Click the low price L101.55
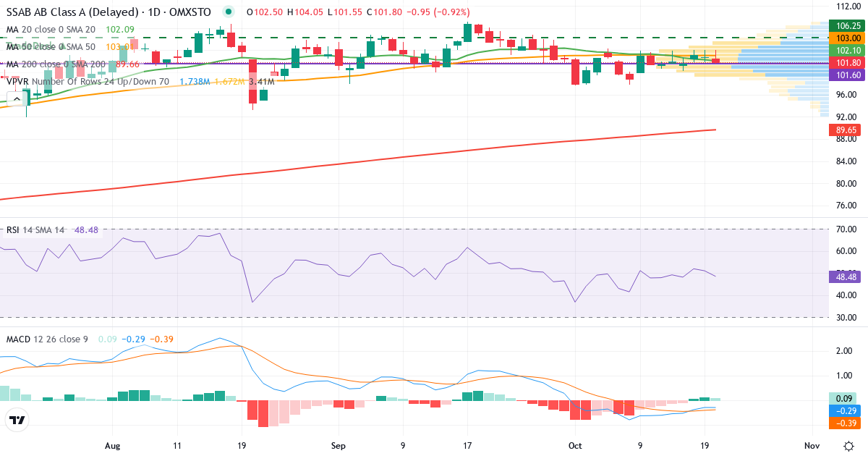 344,12
